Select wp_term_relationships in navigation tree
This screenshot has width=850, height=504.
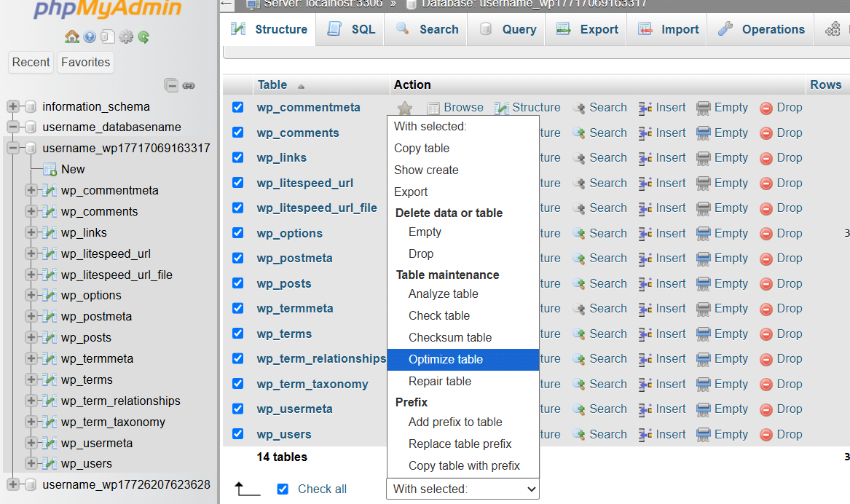click(x=120, y=401)
